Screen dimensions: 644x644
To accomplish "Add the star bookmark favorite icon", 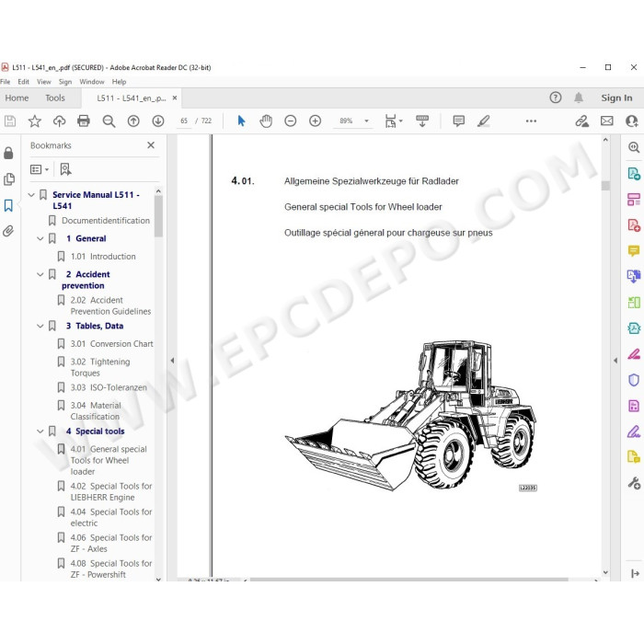I will (35, 121).
